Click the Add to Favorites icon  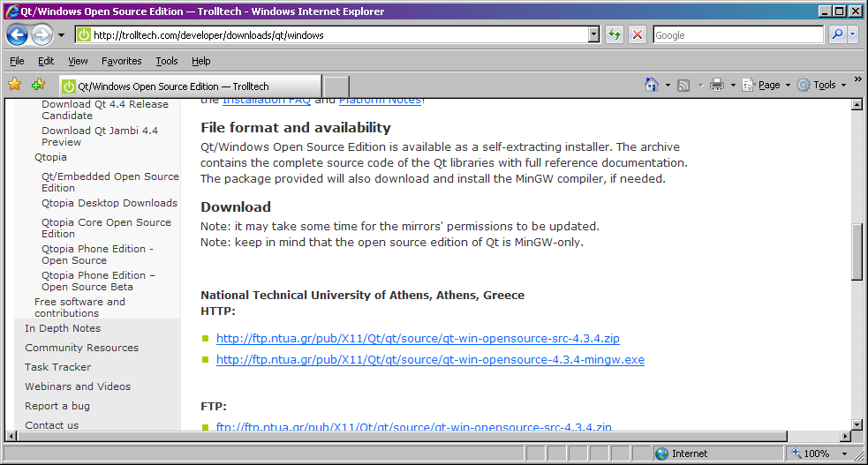pyautogui.click(x=38, y=85)
